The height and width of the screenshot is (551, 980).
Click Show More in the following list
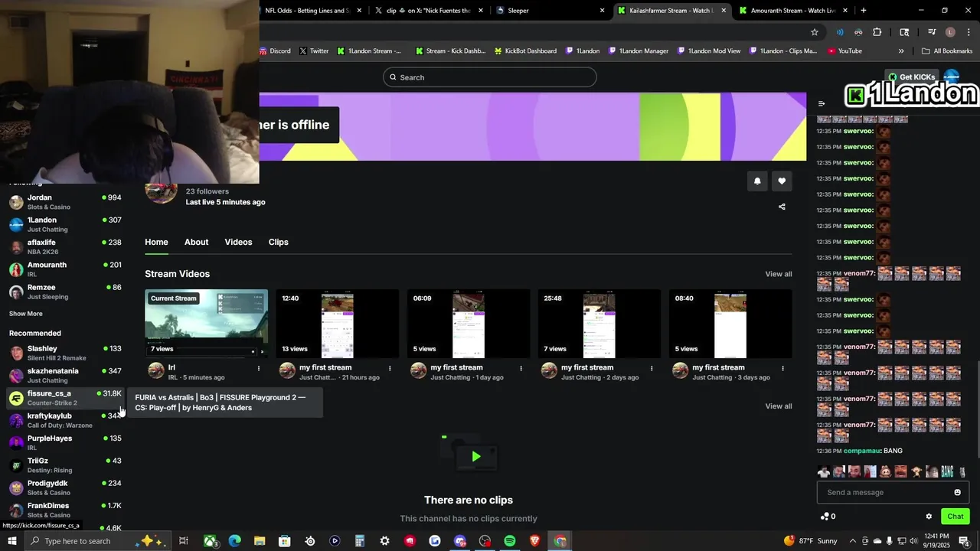26,314
